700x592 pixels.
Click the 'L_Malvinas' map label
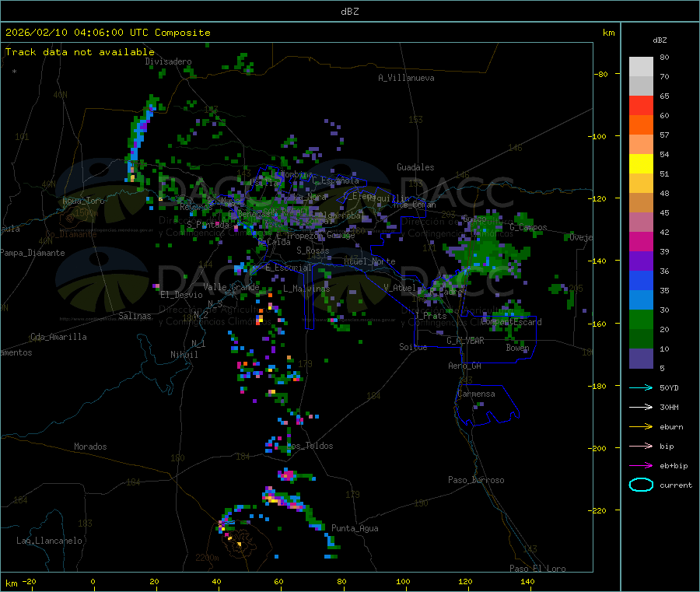306,289
